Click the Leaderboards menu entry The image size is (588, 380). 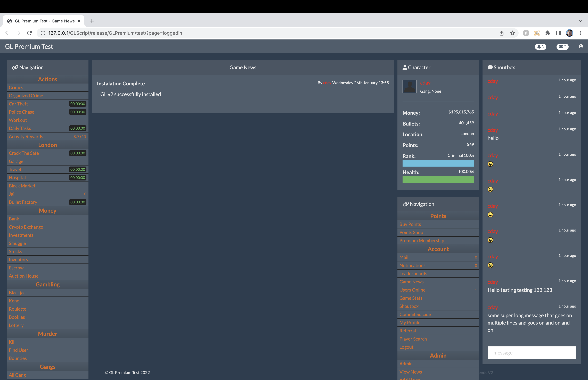tap(413, 273)
